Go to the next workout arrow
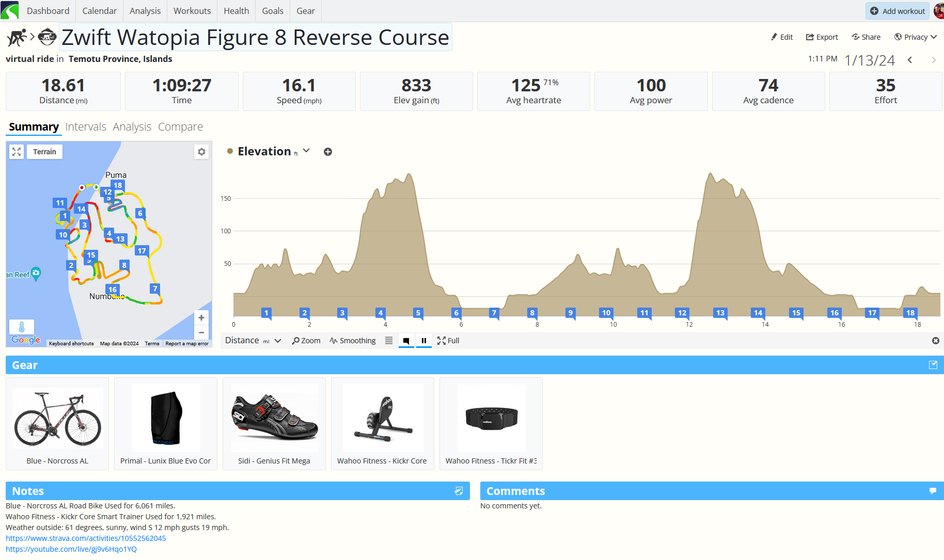The width and height of the screenshot is (944, 560). point(934,60)
